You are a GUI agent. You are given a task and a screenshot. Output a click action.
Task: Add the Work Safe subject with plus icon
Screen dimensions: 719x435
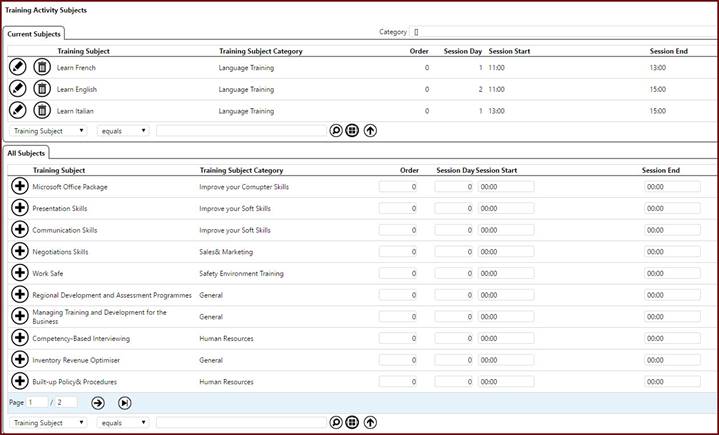point(19,273)
